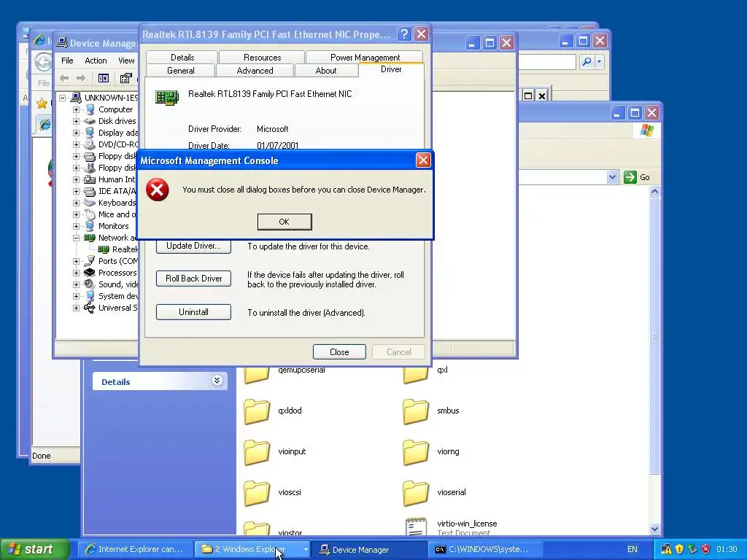The height and width of the screenshot is (560, 747).
Task: Switch to the Resources tab
Action: pyautogui.click(x=262, y=57)
